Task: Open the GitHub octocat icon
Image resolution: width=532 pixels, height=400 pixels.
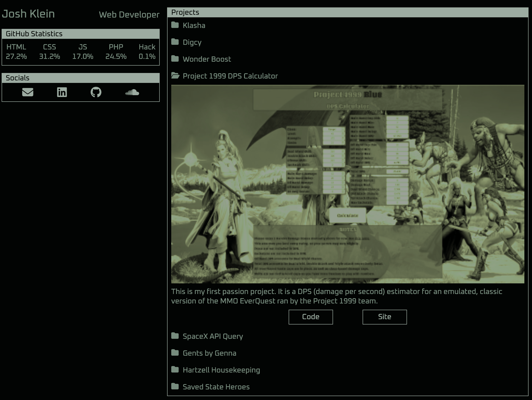Action: (x=96, y=92)
